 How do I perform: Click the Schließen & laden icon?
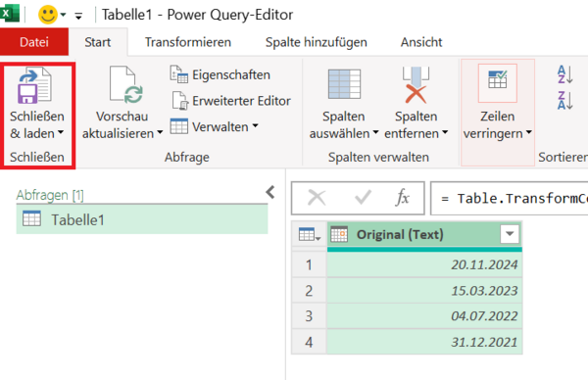pos(35,85)
